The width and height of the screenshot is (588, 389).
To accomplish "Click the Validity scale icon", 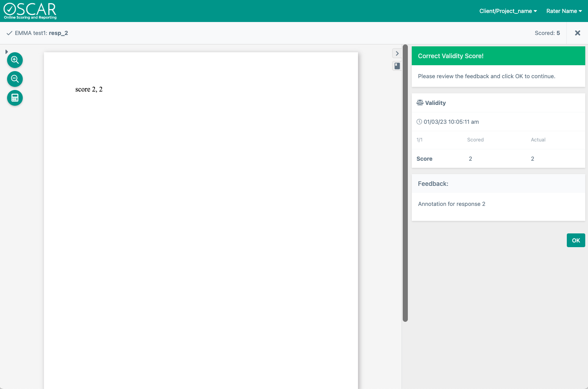I will pos(420,103).
